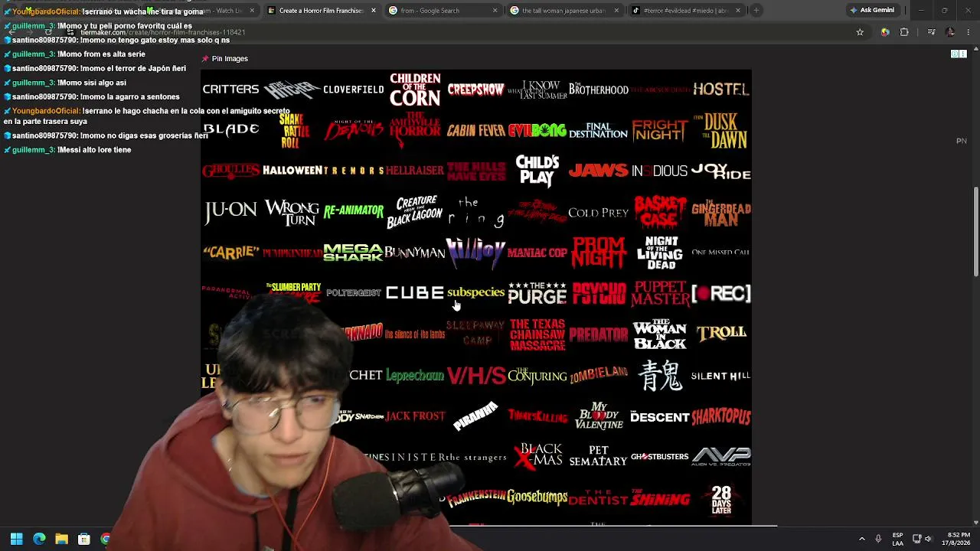Select the Psycho logo
The width and height of the screenshot is (980, 551).
coord(599,293)
